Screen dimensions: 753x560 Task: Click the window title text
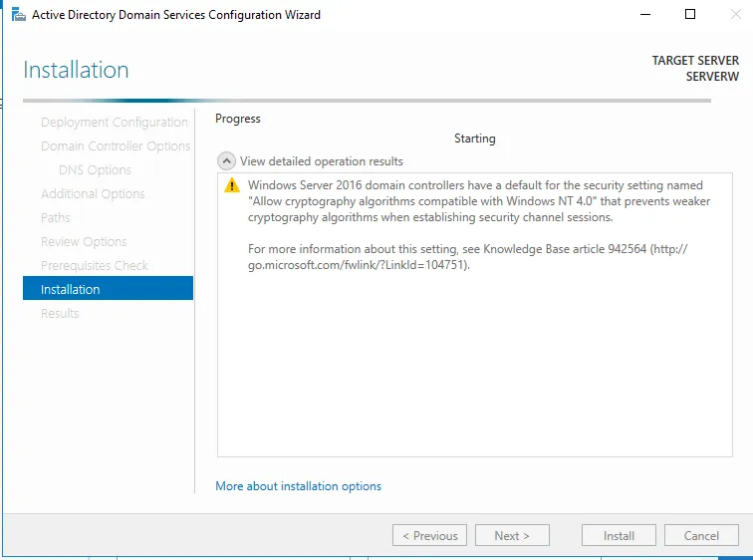(x=176, y=15)
